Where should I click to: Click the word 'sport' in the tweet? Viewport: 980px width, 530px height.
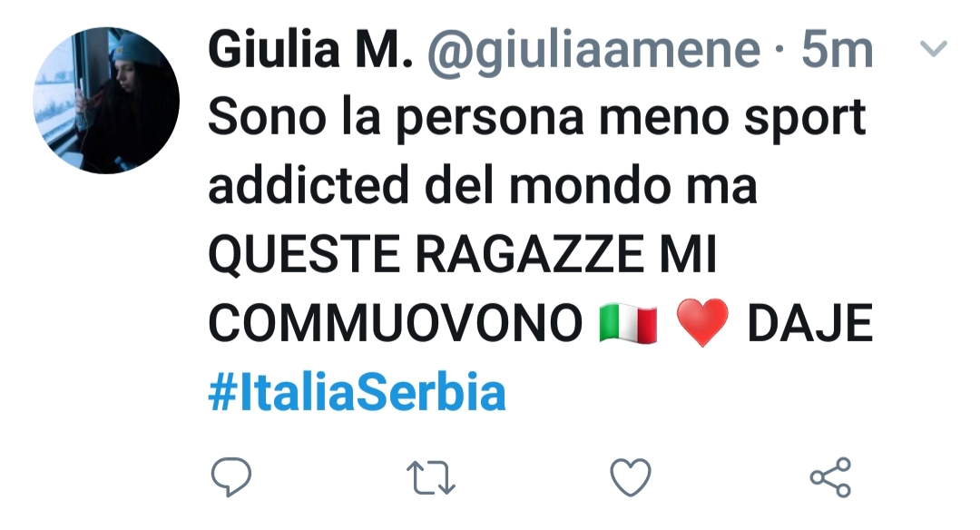(x=805, y=120)
